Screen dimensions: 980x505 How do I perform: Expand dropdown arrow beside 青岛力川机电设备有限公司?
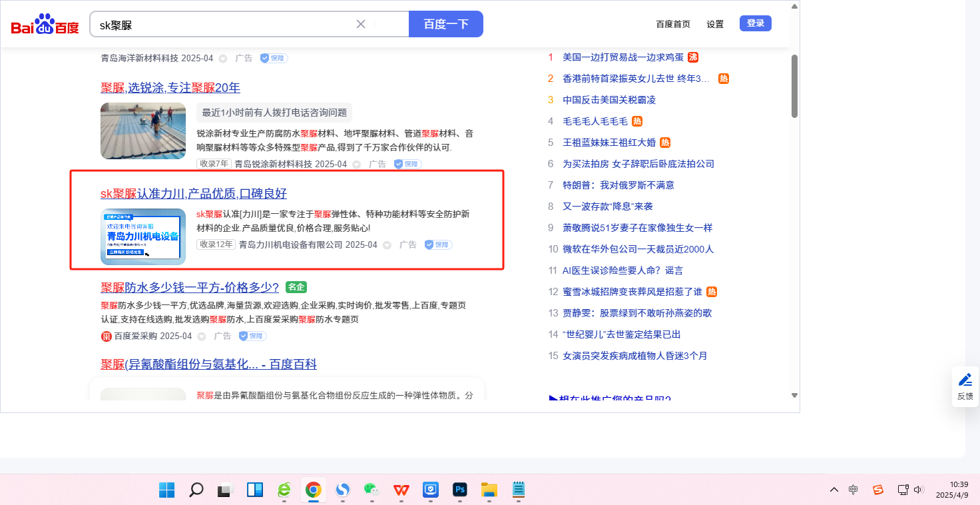pyautogui.click(x=387, y=245)
